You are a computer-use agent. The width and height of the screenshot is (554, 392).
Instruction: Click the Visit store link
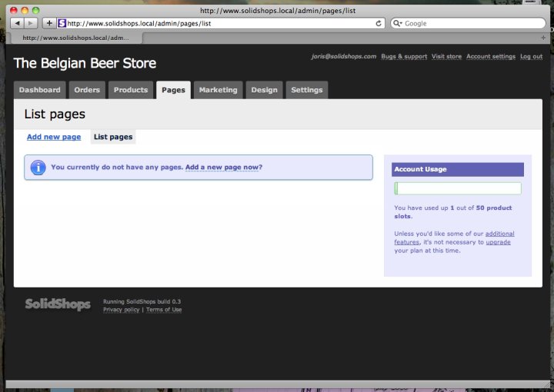446,56
